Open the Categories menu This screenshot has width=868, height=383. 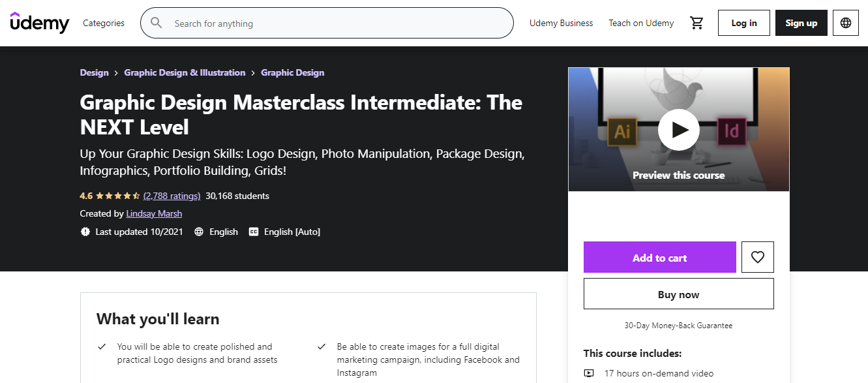point(103,22)
